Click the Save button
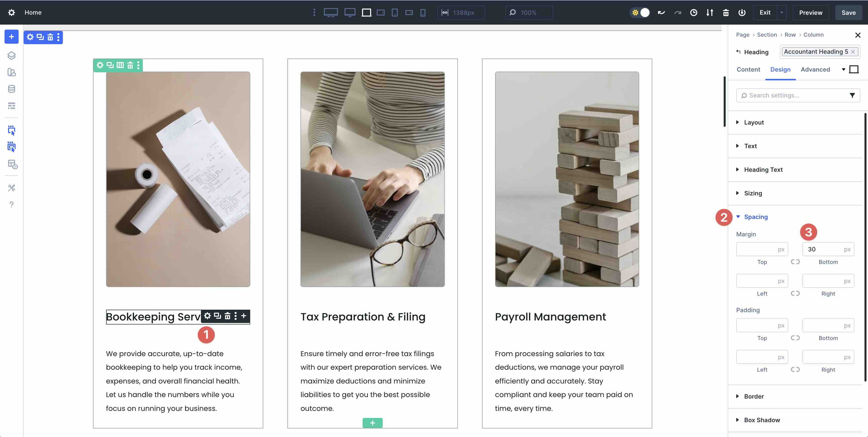Screen dimensions: 868x437 (x=848, y=13)
